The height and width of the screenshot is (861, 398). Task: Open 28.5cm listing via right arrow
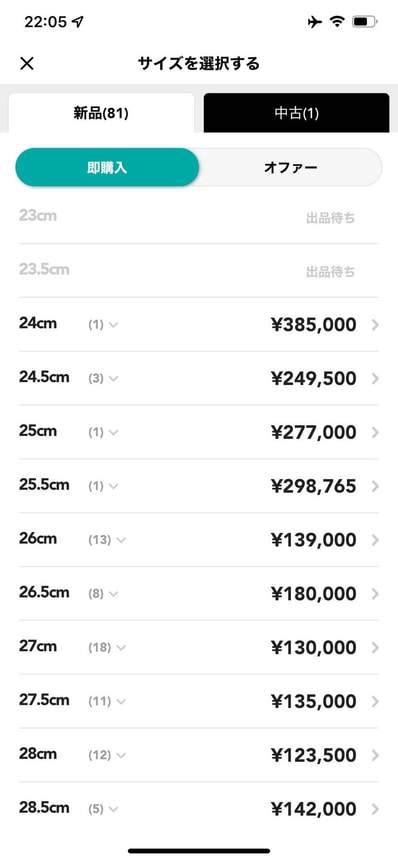click(375, 809)
